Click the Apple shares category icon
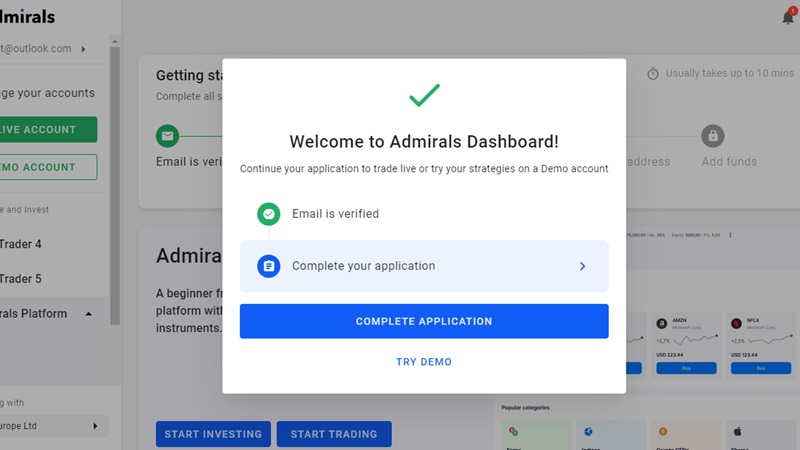Image resolution: width=800 pixels, height=450 pixels. (737, 432)
